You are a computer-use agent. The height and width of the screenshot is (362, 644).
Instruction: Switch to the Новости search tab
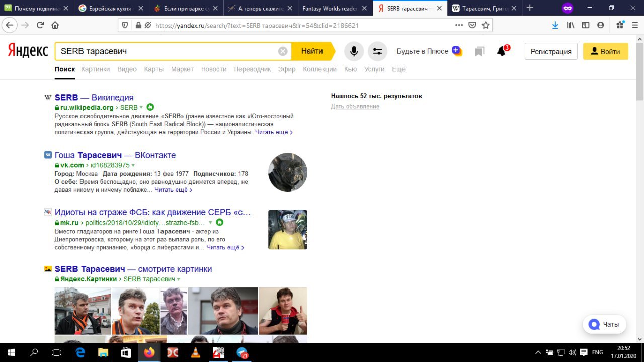pyautogui.click(x=214, y=69)
